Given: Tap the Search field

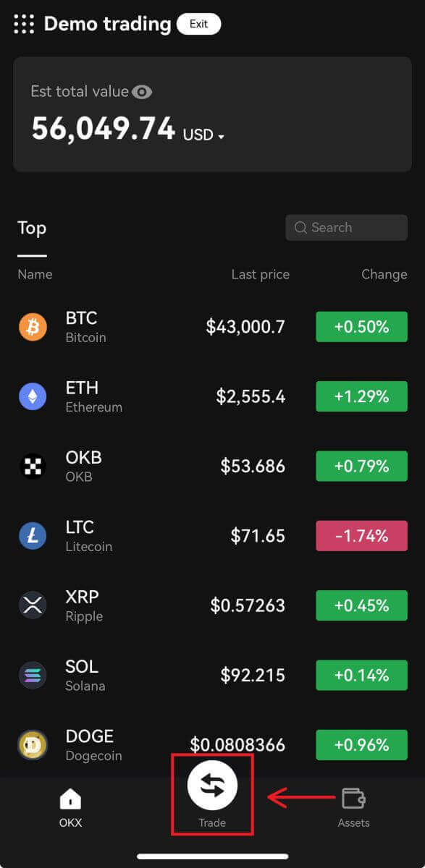Looking at the screenshot, I should [346, 227].
